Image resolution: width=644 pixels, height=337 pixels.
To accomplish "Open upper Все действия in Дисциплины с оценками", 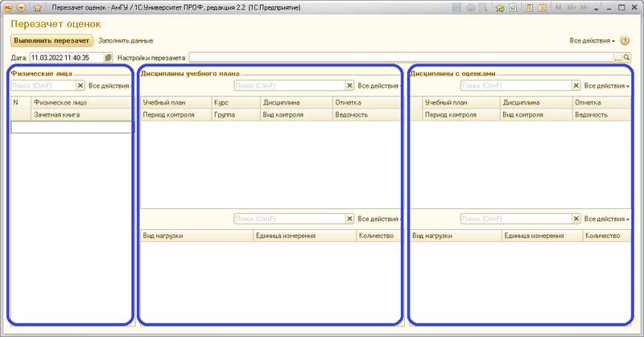I will pyautogui.click(x=606, y=85).
